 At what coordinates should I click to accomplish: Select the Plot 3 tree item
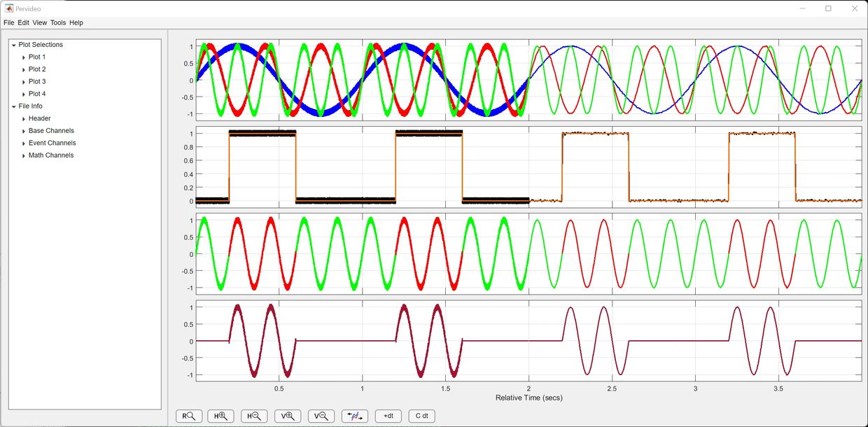(37, 82)
